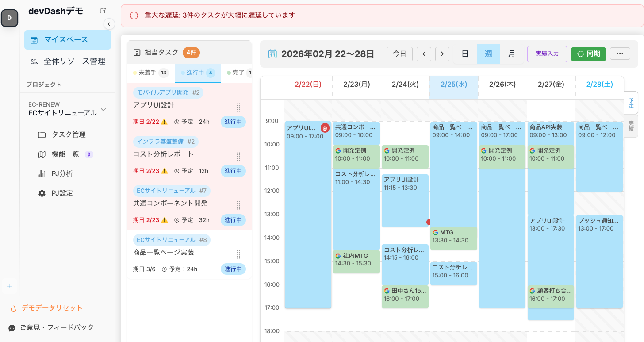Open the more options ellipsis button

620,54
